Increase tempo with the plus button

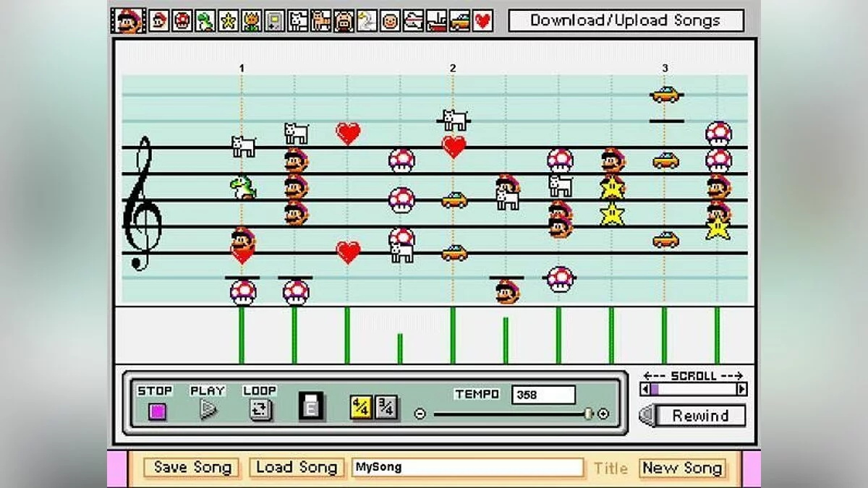603,414
